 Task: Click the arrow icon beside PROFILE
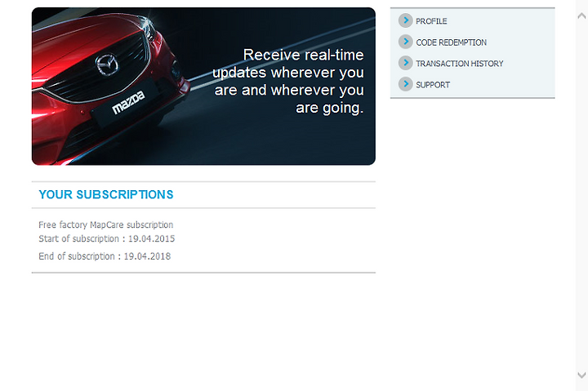click(x=405, y=20)
